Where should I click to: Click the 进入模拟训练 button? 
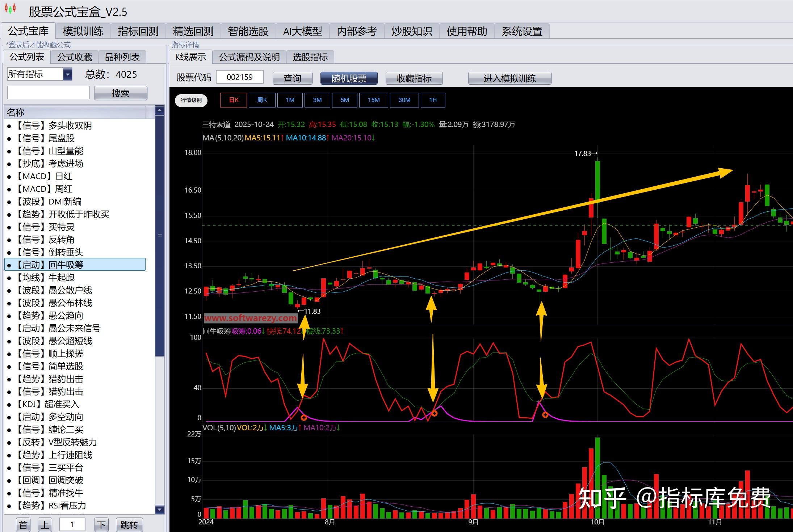509,79
